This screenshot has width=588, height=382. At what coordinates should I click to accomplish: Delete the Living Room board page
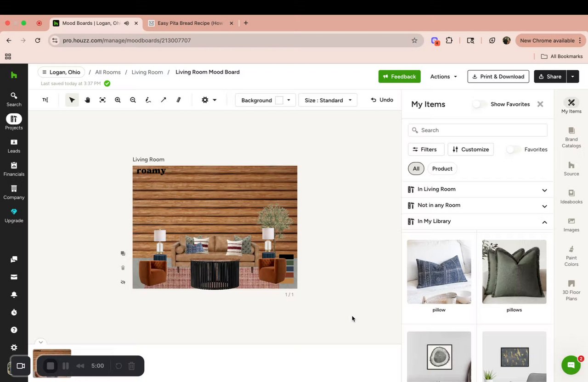(x=123, y=268)
